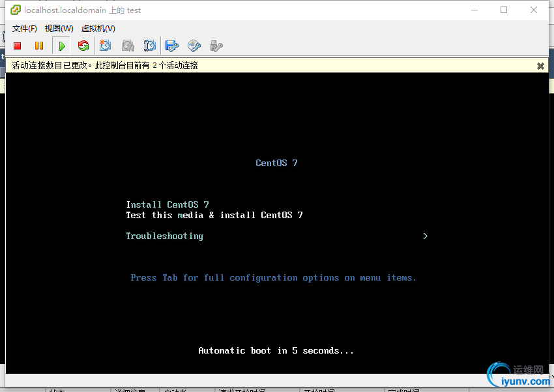This screenshot has width=554, height=392.
Task: Select the Troubleshooting boot entry
Action: 165,236
